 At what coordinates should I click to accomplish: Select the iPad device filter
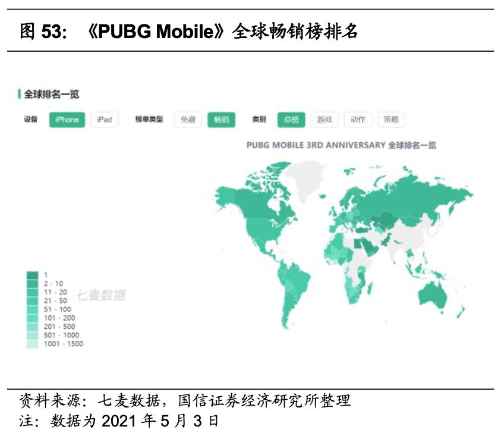pyautogui.click(x=103, y=118)
